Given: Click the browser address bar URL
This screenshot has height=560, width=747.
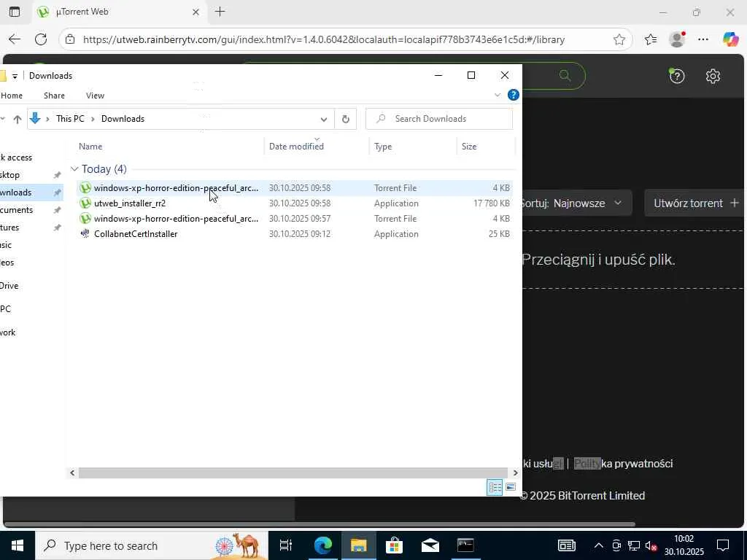Looking at the screenshot, I should [x=324, y=39].
